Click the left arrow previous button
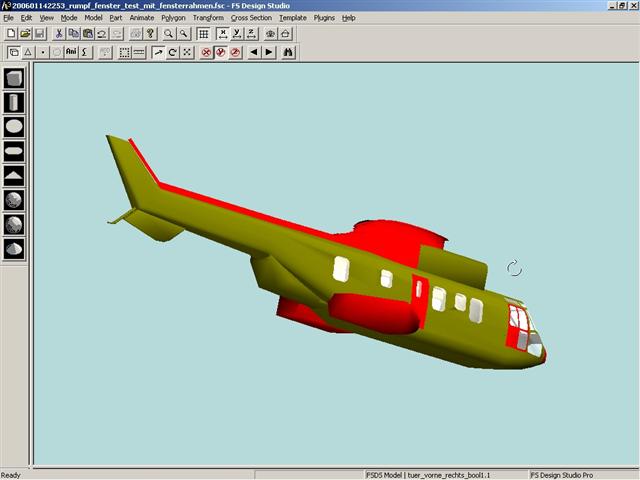640x480 pixels. coord(254,52)
